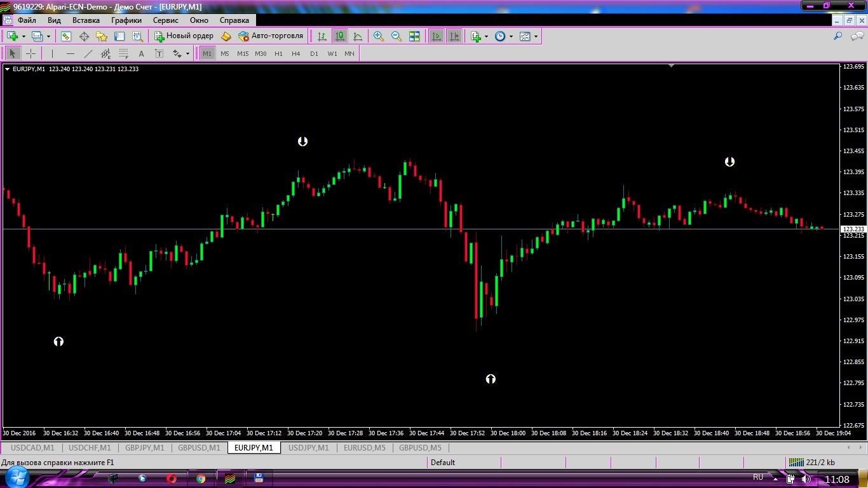Screen dimensions: 868x488
Task: Open the Strategy Tester icon
Action: click(x=137, y=36)
